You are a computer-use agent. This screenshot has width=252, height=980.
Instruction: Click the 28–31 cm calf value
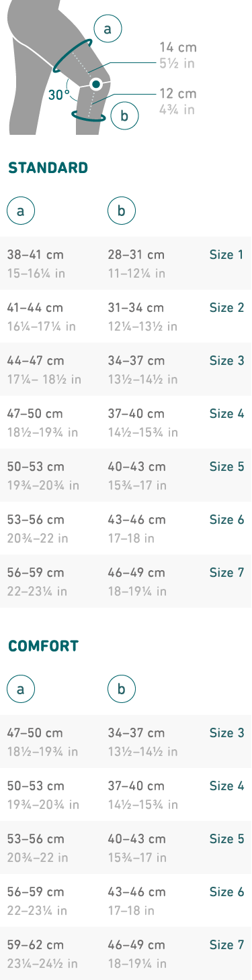[136, 255]
